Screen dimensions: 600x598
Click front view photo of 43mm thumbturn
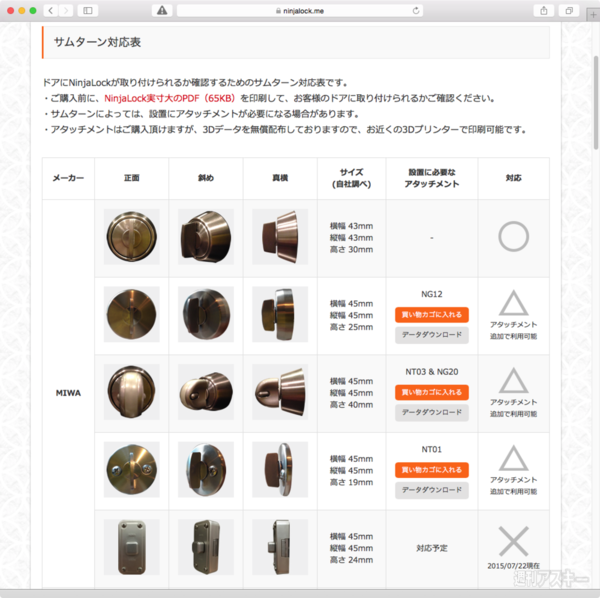[131, 236]
